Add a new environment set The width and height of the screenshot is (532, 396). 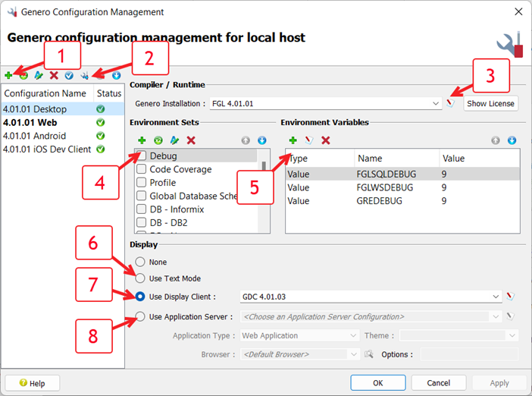point(142,140)
